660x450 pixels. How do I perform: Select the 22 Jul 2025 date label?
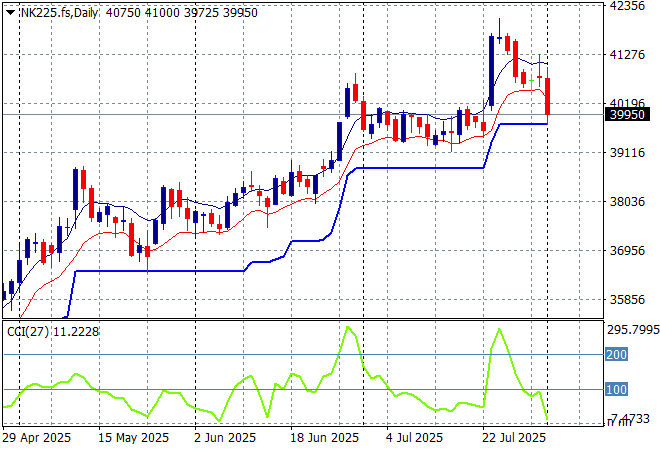[x=514, y=438]
